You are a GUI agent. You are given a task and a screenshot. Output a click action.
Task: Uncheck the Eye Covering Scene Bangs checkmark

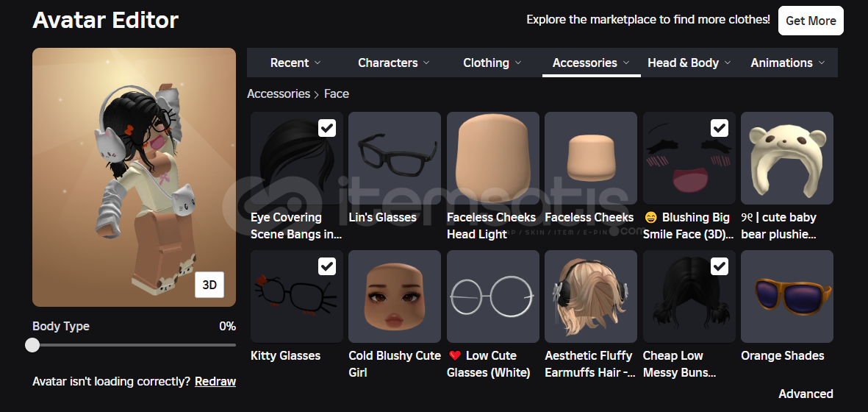tap(327, 129)
